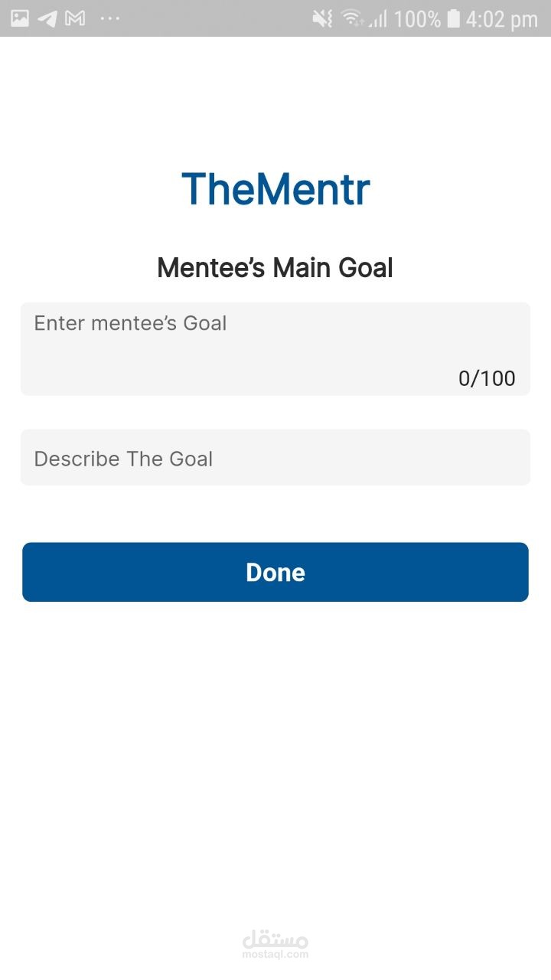Viewport: 551px width, 980px height.
Task: Tap the 0/100 character counter
Action: (x=487, y=378)
